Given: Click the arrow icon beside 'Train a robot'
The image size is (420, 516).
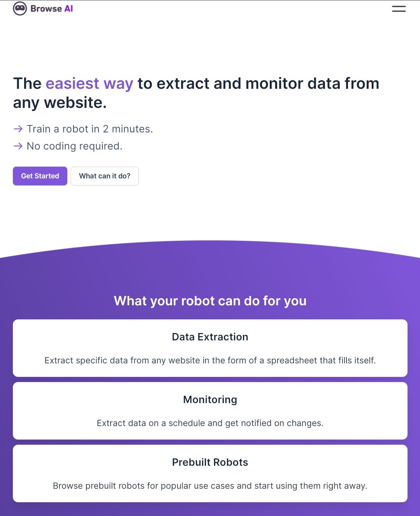Looking at the screenshot, I should 18,129.
